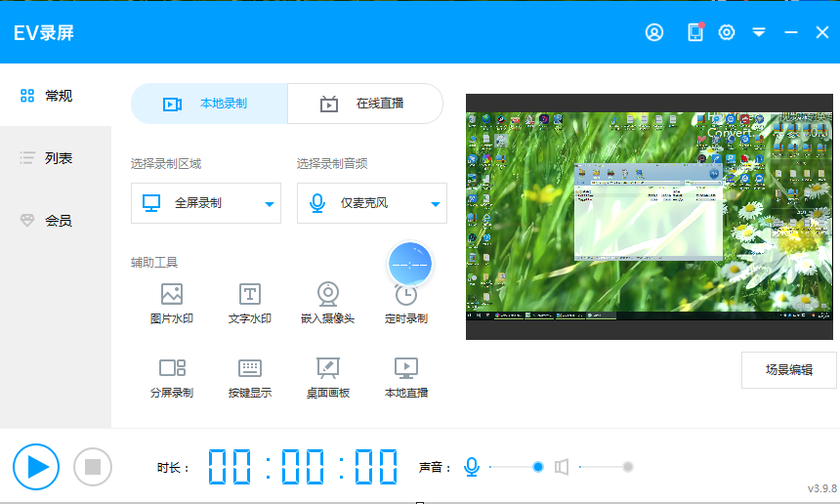
Task: Toggle the microphone mute icon
Action: 472,467
